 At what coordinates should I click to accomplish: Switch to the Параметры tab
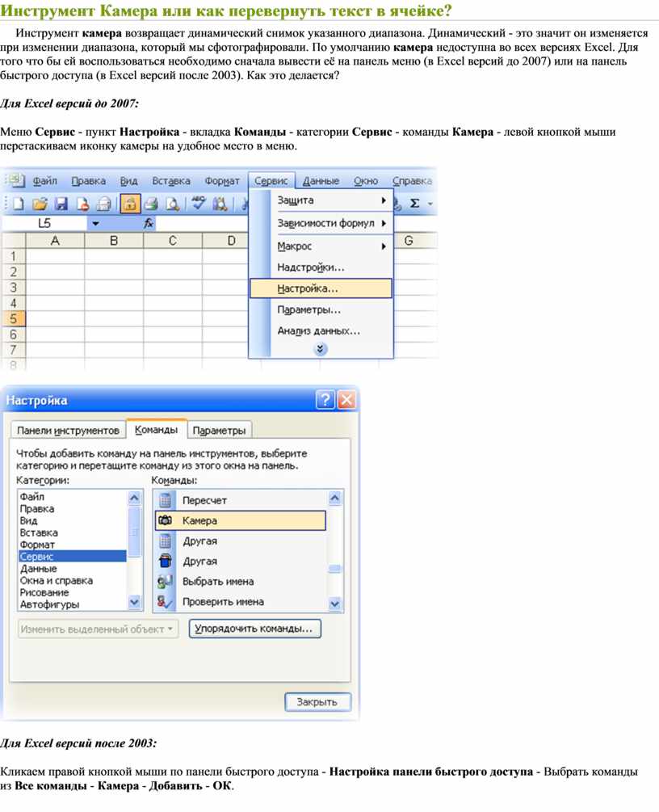pyautogui.click(x=220, y=431)
